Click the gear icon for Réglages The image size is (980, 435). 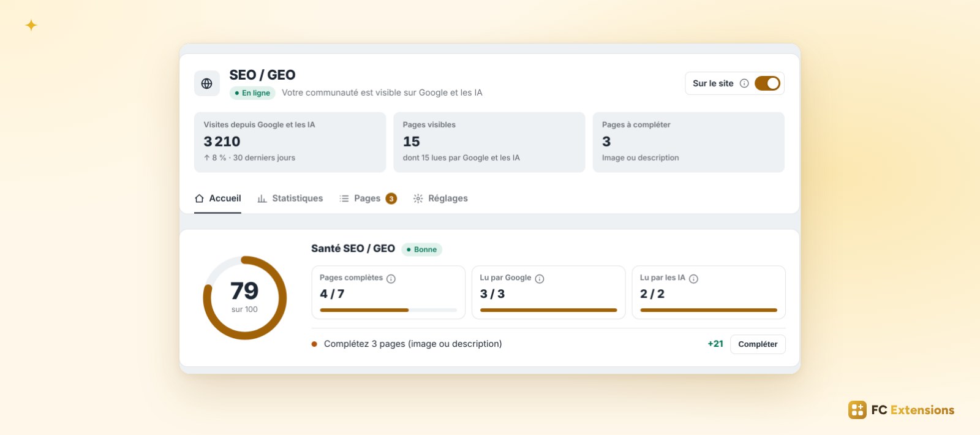click(x=418, y=199)
